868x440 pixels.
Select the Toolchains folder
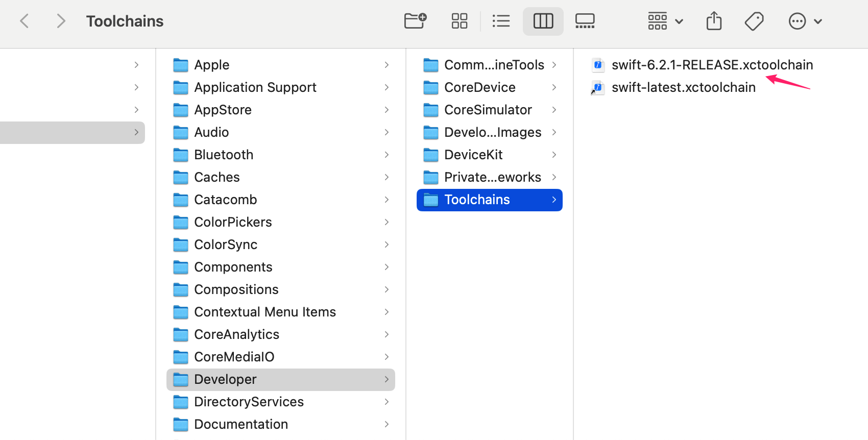pos(477,200)
